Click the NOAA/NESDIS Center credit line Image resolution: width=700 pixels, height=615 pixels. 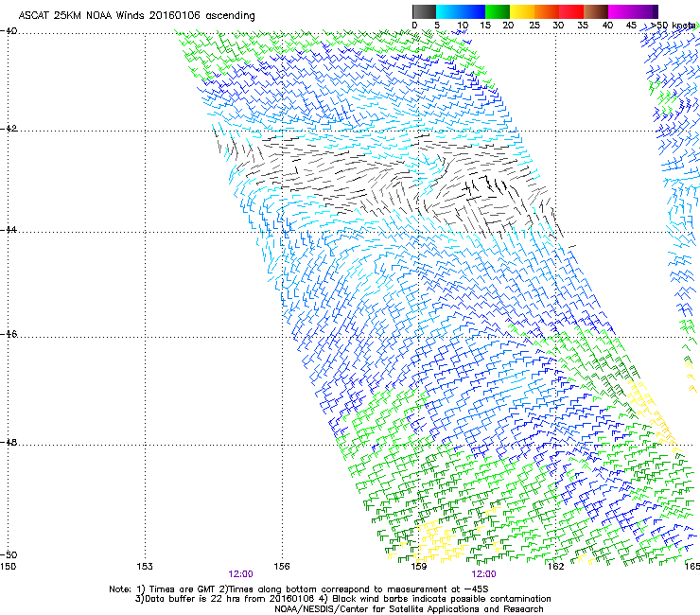[x=409, y=609]
